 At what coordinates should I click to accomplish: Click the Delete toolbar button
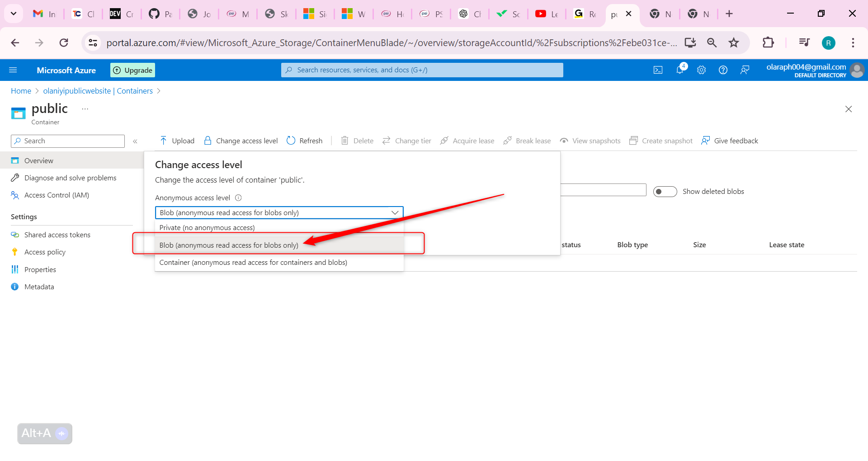pyautogui.click(x=357, y=141)
